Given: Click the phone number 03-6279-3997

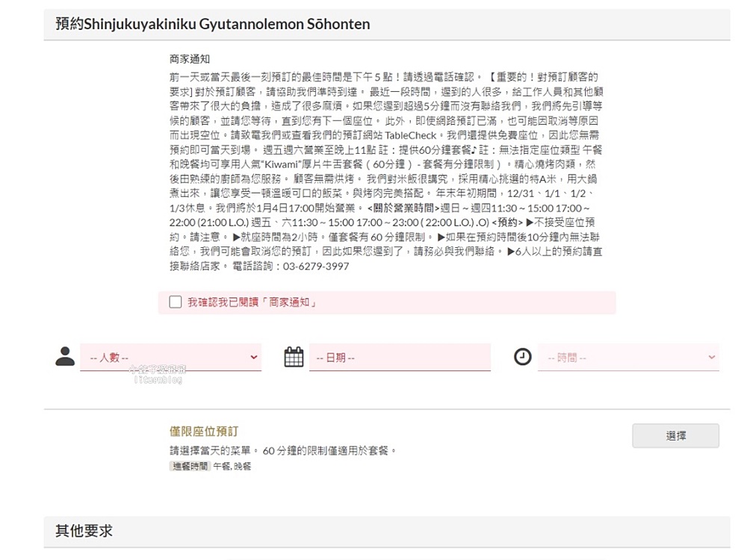Looking at the screenshot, I should click(x=316, y=267).
